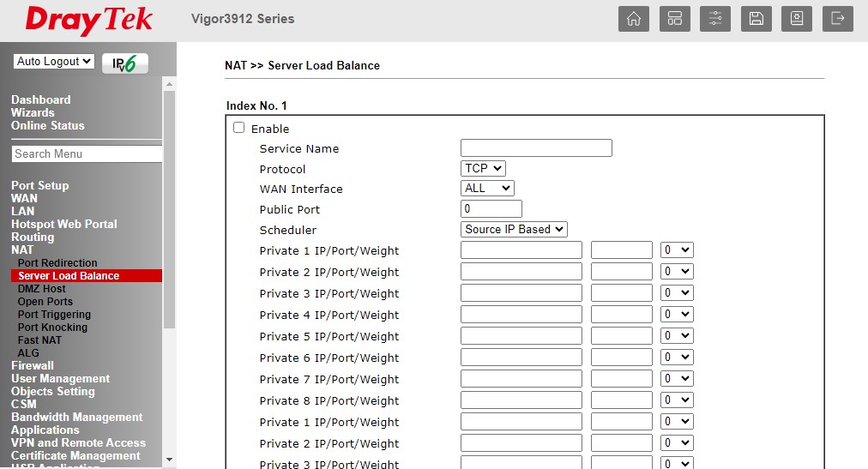Expand the WAN Interface dropdown
The height and width of the screenshot is (469, 868).
pos(487,189)
